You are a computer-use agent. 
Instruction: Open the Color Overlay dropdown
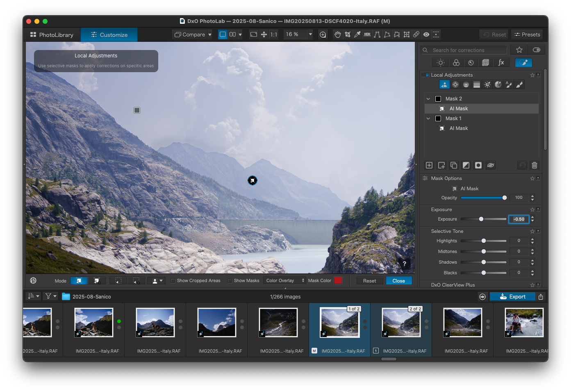click(x=285, y=281)
